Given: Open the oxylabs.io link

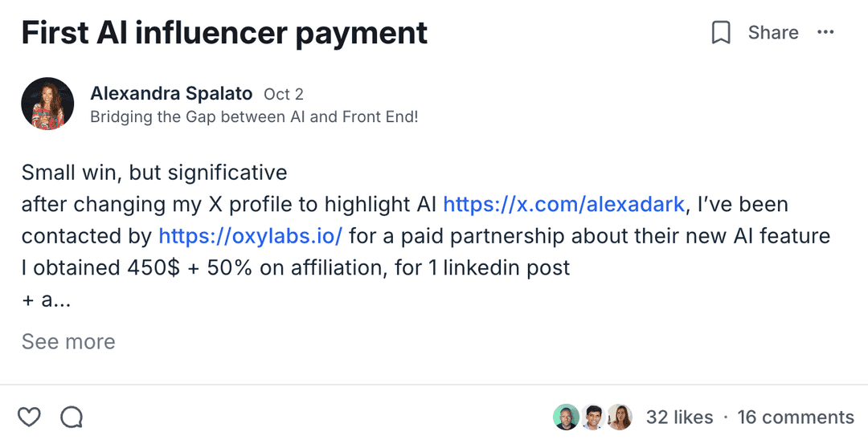Looking at the screenshot, I should coord(251,236).
